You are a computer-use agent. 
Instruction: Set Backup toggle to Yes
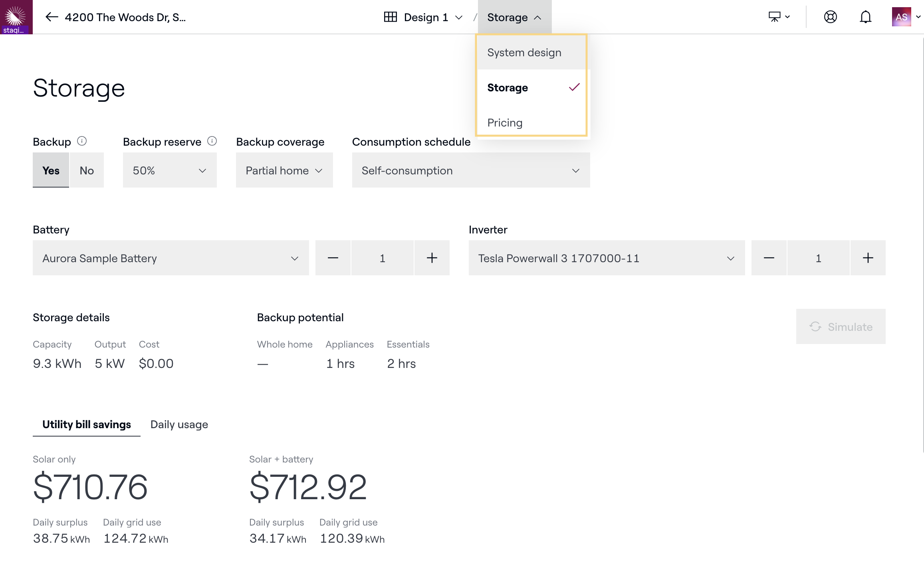(51, 170)
